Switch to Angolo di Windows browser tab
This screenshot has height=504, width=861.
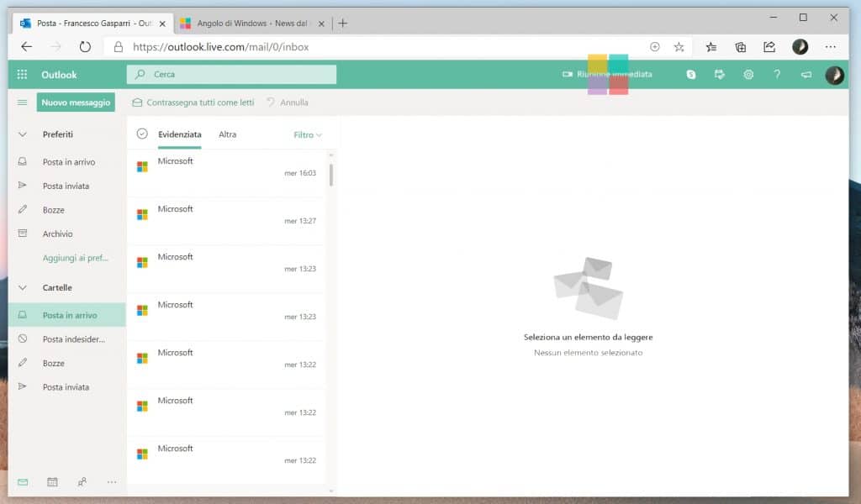coord(254,24)
